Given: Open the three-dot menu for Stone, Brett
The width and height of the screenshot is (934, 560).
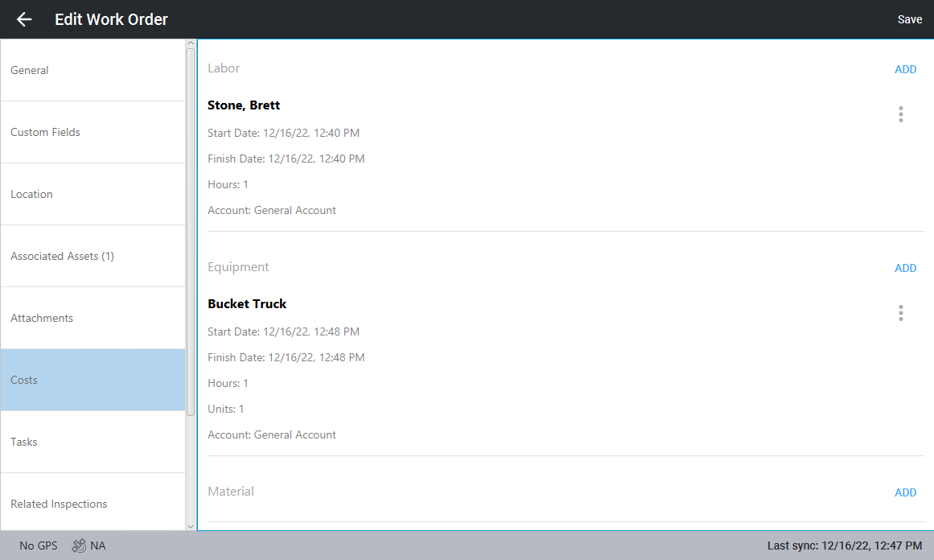Looking at the screenshot, I should point(900,114).
